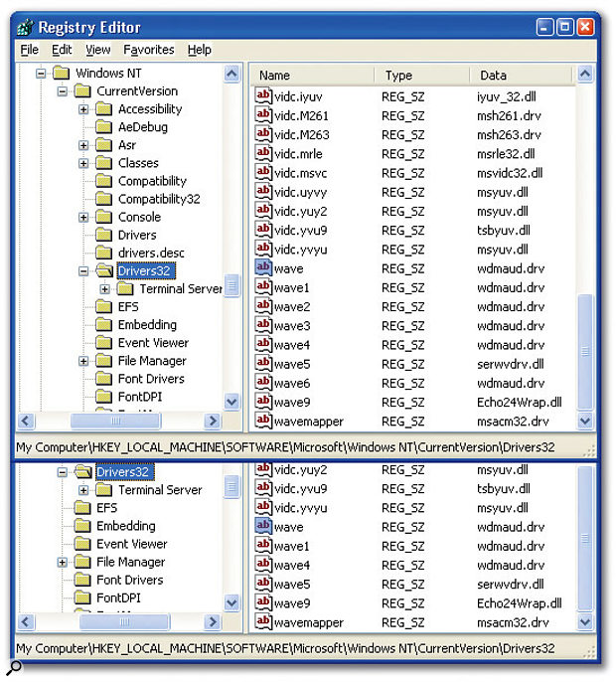Click the Registry Editor title bar icon
The image size is (616, 682).
[x=25, y=28]
